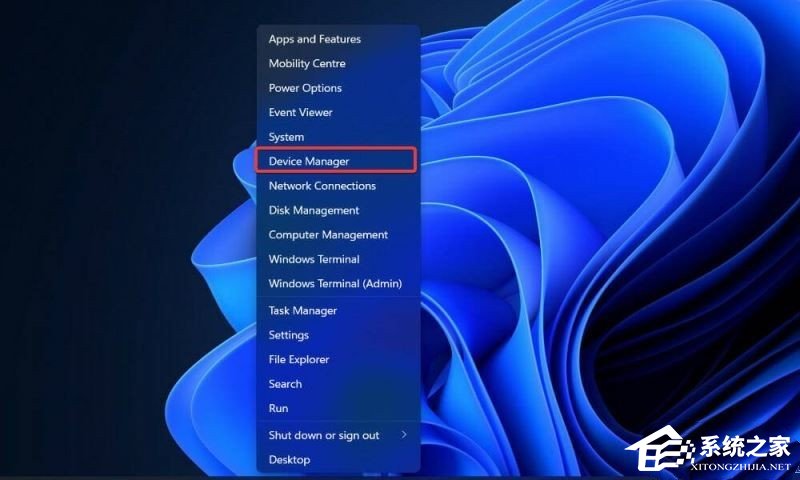Open File Explorer
This screenshot has height=480, width=800.
click(x=298, y=360)
